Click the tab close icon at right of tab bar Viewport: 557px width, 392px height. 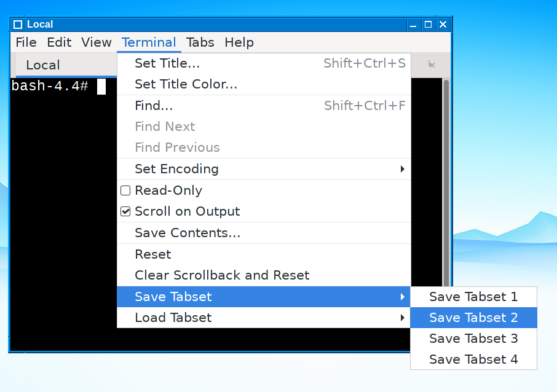point(431,65)
